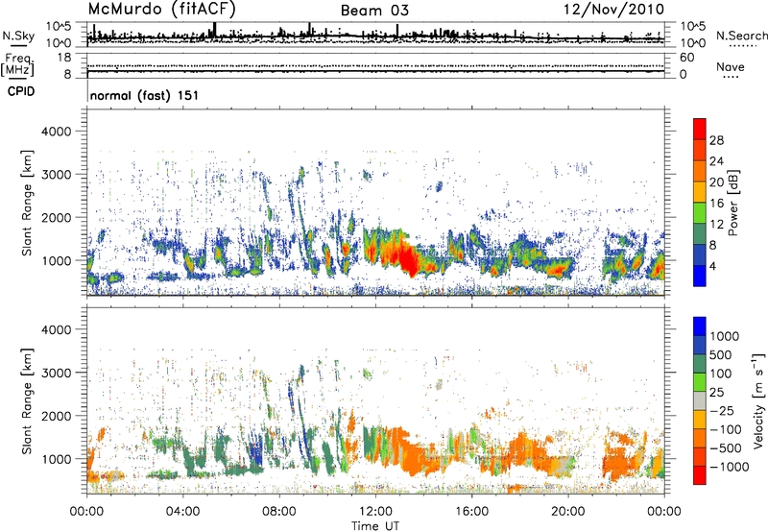Click the 28 label on power colorbar
This screenshot has width=768, height=532.
[x=716, y=140]
